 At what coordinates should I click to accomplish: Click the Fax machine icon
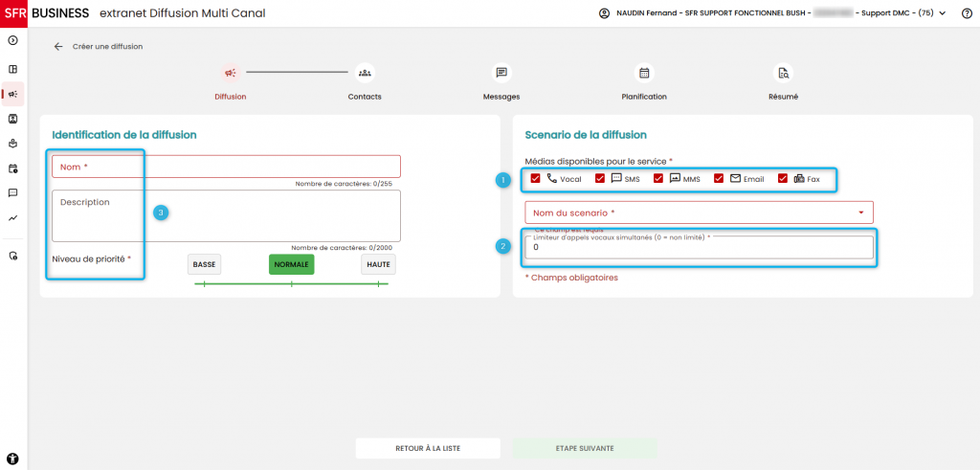point(799,178)
